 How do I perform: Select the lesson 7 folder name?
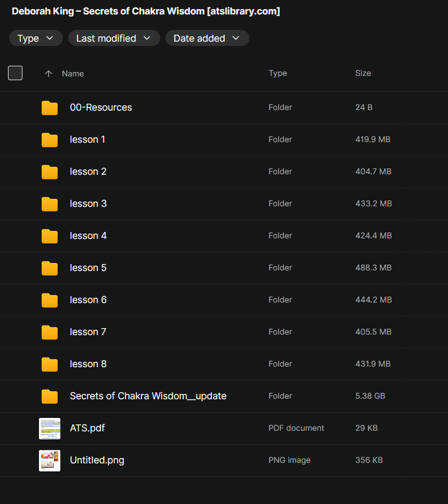(x=88, y=332)
